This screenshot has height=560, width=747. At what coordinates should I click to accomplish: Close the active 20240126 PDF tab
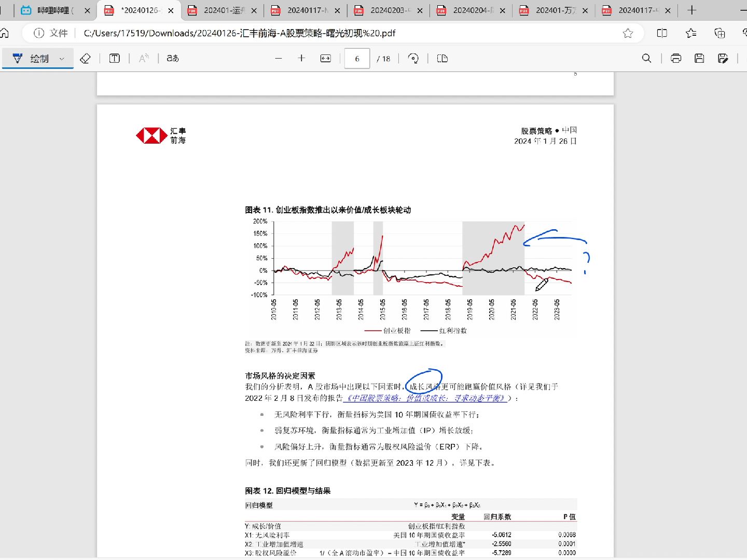click(171, 10)
